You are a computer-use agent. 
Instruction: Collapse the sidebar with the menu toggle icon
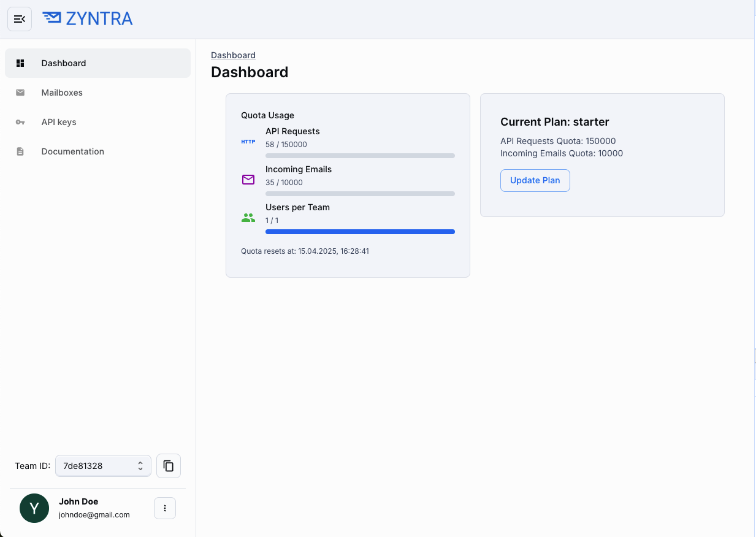click(20, 19)
